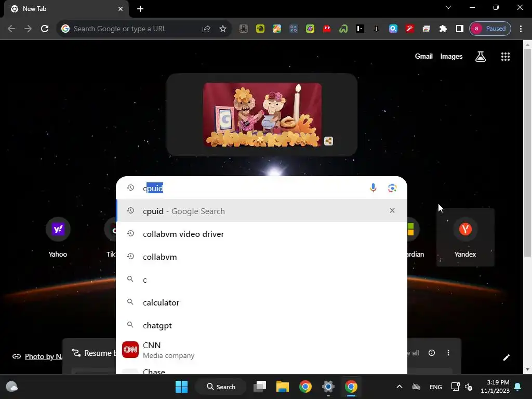Toggle the Chrome side panel
532x399 pixels.
[459, 29]
